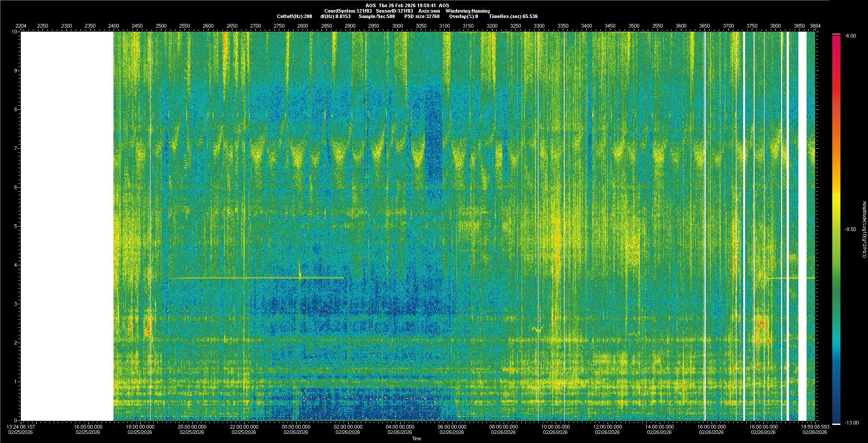Select the '12:00:00.000' time axis label
The image size is (868, 443).
point(608,426)
